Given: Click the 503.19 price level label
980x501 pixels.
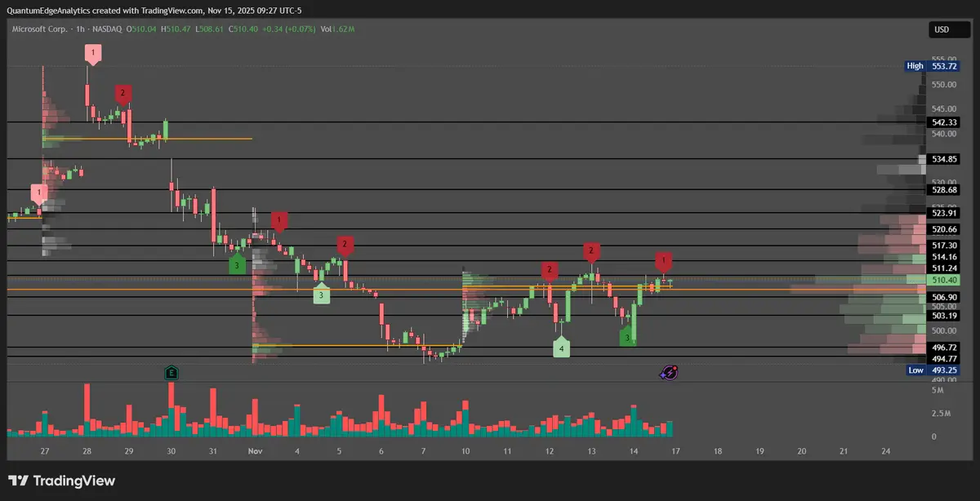Looking at the screenshot, I should click(944, 315).
